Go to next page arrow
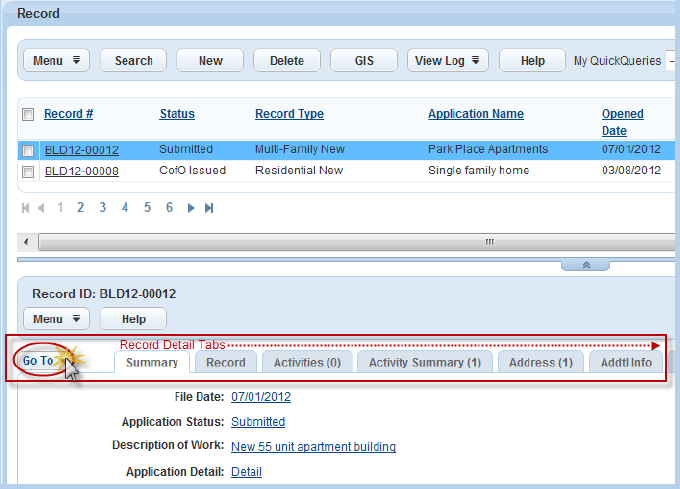 [191, 208]
